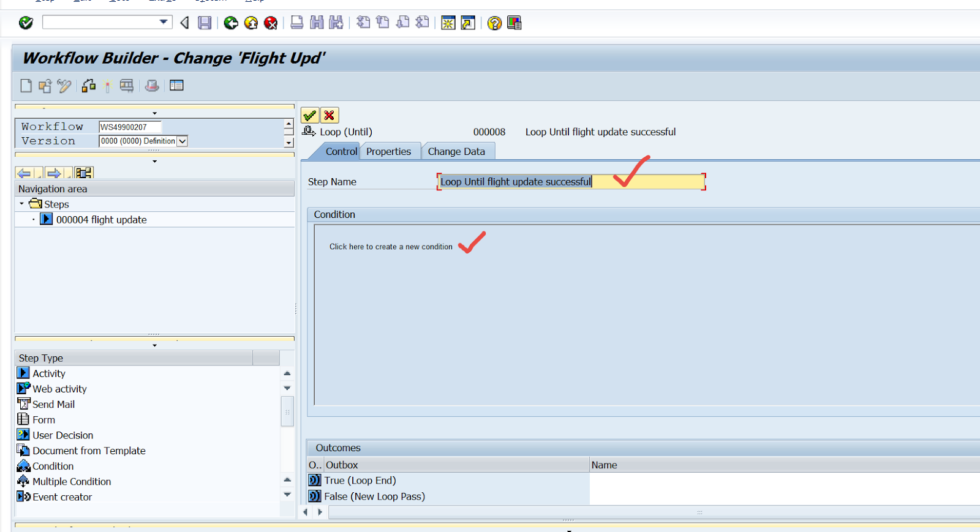
Task: Go to Previous Page icon
Action: click(383, 23)
